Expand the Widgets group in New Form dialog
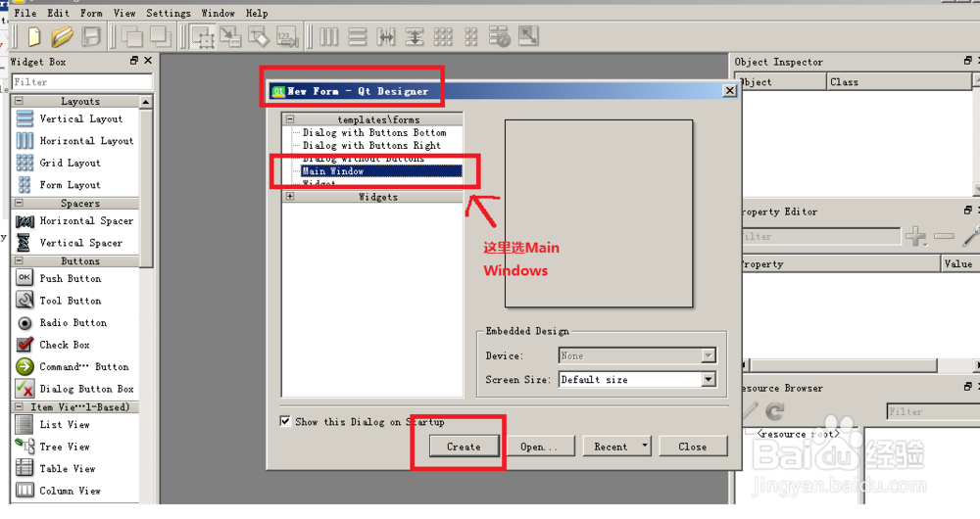 289,196
